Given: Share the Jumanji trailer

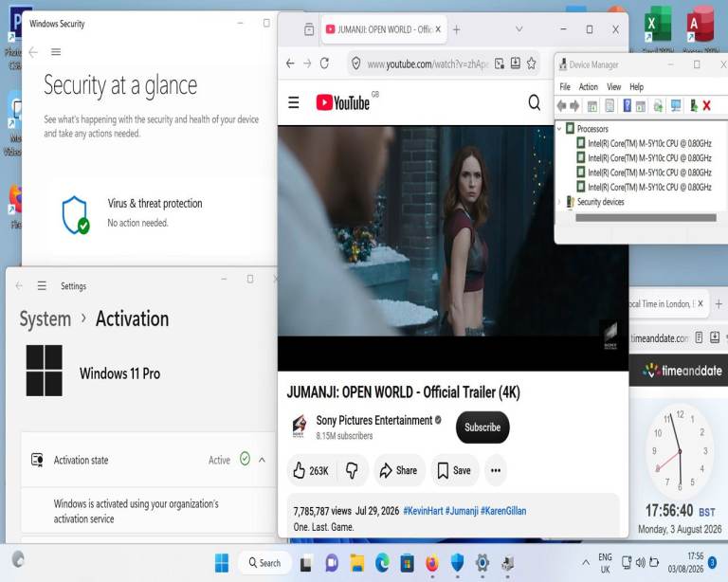Looking at the screenshot, I should tap(398, 470).
